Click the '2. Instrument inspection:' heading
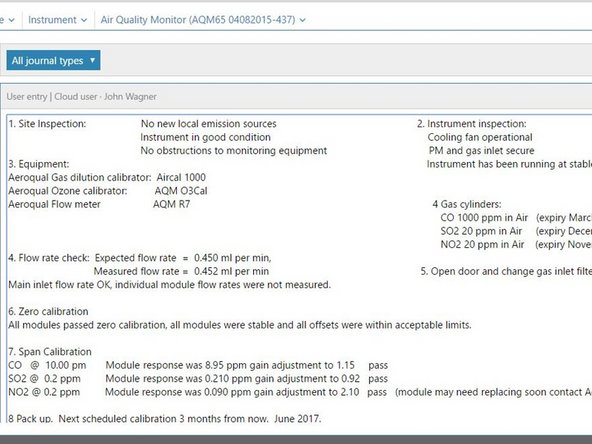Viewport: 592px width, 444px height. coord(472,124)
